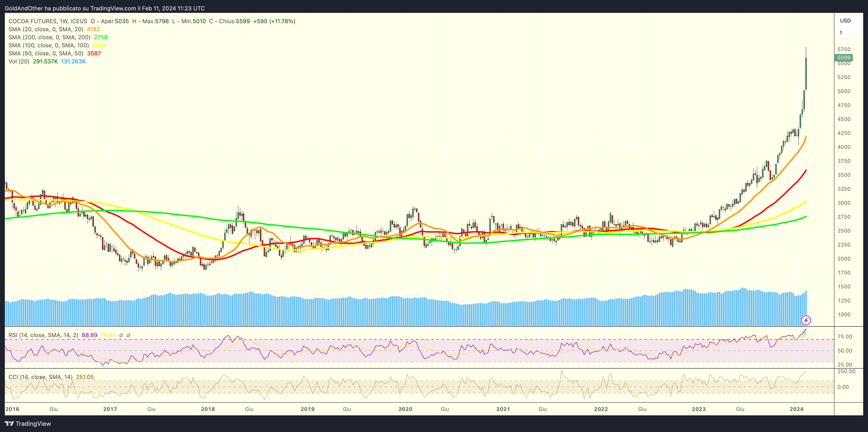Click first ∅ symbol in RSI legend
Screen dimensions: 868x432
point(121,335)
